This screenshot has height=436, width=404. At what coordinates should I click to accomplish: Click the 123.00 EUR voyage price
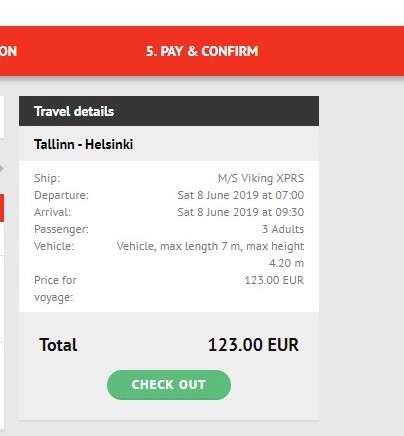[274, 280]
